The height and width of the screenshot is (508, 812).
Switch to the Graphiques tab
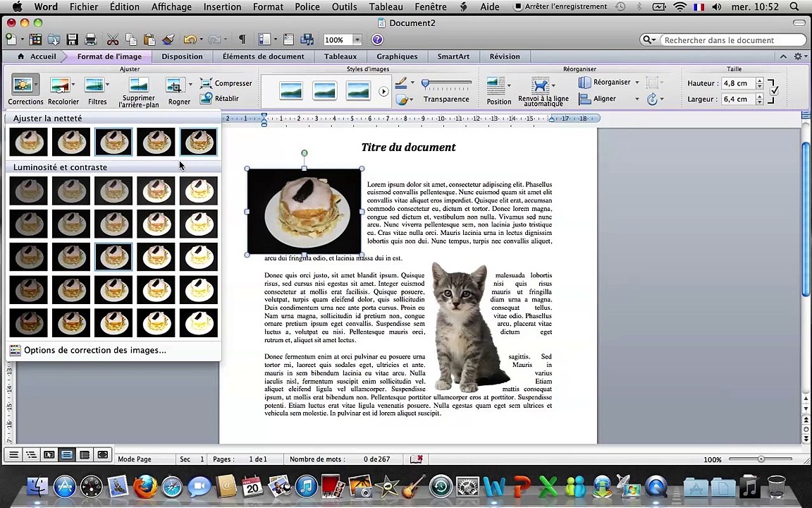tap(397, 56)
